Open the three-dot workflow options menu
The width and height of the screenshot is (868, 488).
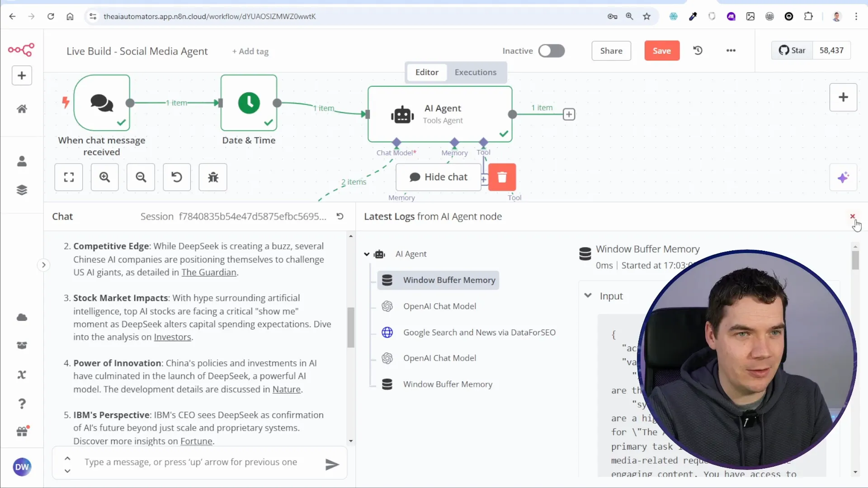(731, 51)
